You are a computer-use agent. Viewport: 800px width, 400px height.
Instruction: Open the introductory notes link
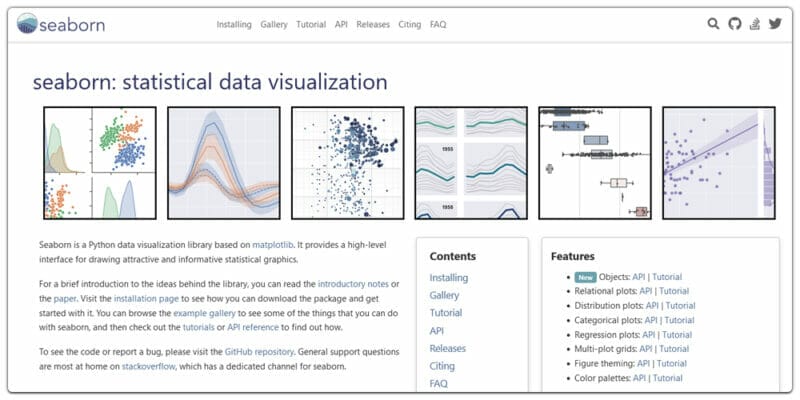tap(353, 284)
